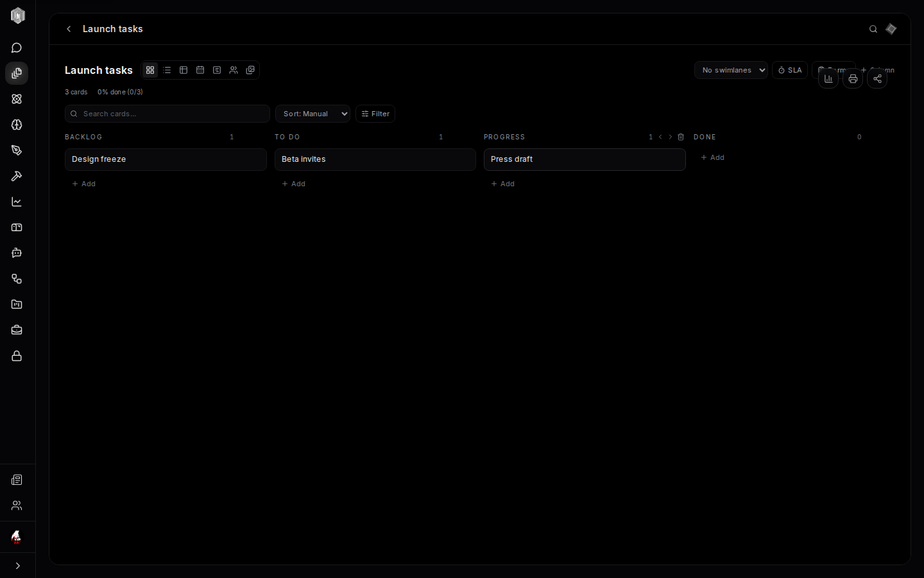
Task: Switch to the people view icon
Action: pos(234,70)
